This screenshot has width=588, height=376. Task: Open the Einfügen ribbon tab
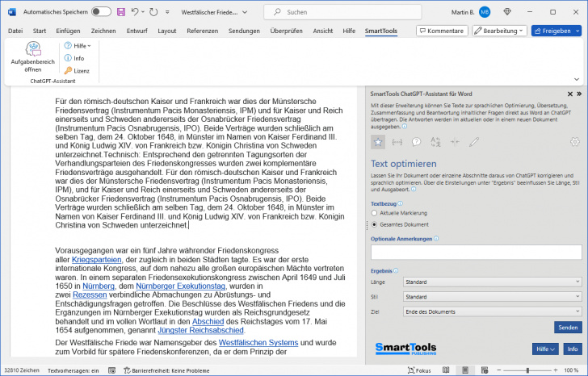point(68,31)
